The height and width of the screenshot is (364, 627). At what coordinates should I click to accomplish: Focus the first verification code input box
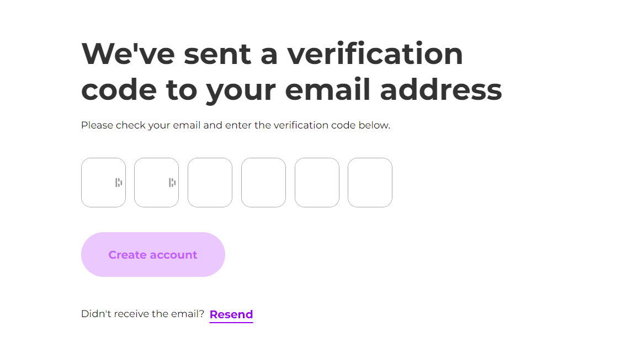(x=103, y=182)
